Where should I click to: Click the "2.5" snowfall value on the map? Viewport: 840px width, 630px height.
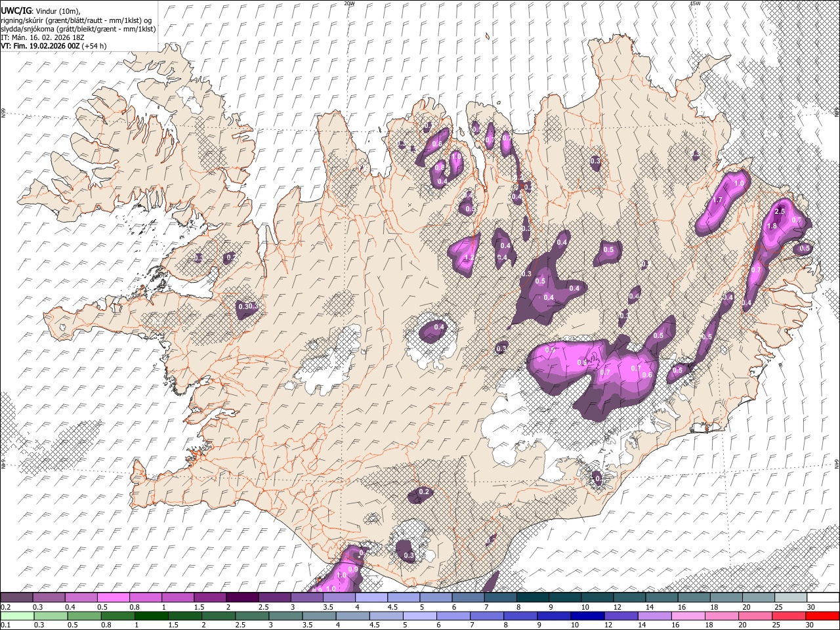(780, 211)
